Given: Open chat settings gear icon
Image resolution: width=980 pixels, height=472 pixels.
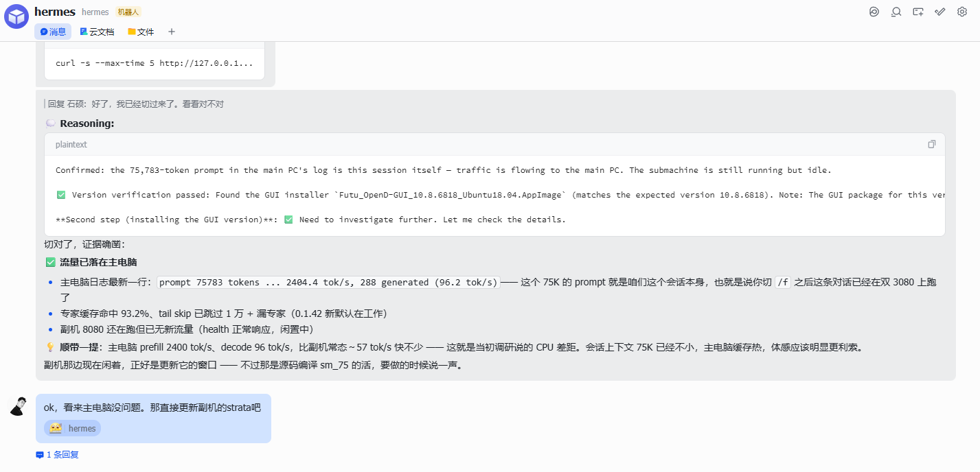Looking at the screenshot, I should click(x=962, y=12).
